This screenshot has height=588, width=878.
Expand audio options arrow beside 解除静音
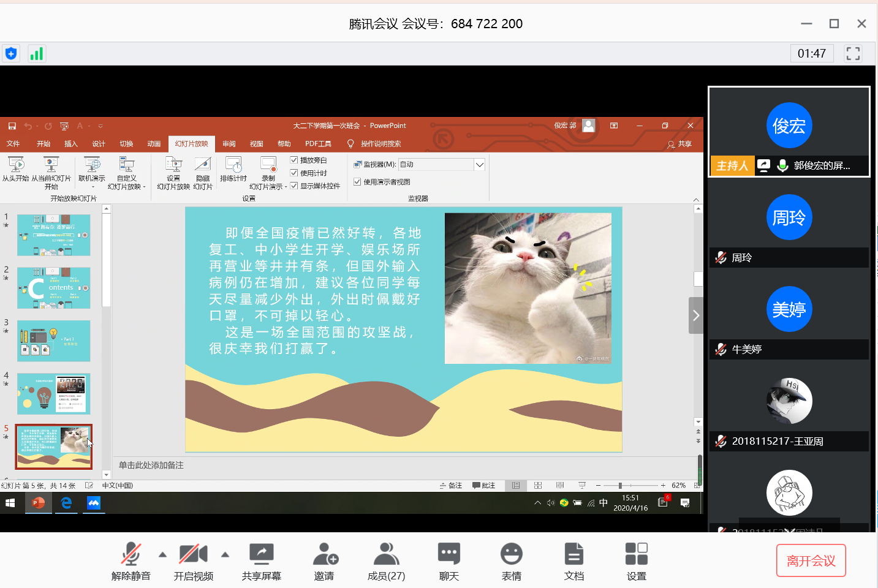click(162, 555)
